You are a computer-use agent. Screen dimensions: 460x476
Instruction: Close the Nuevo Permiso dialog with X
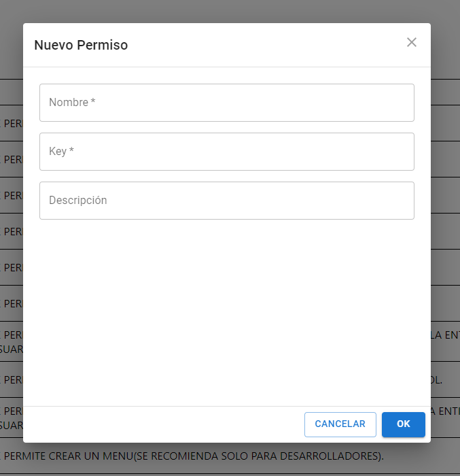(411, 42)
